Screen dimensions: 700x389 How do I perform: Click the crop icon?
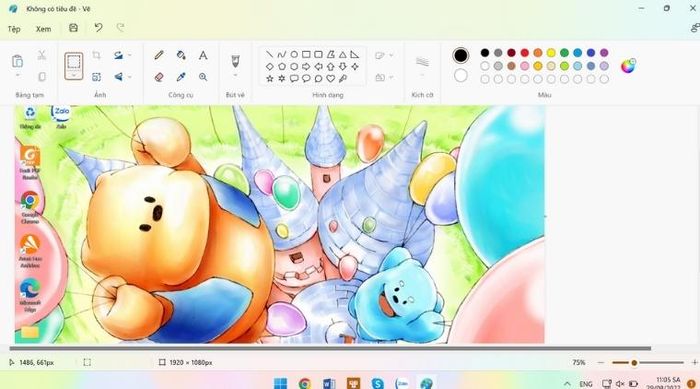coord(96,55)
